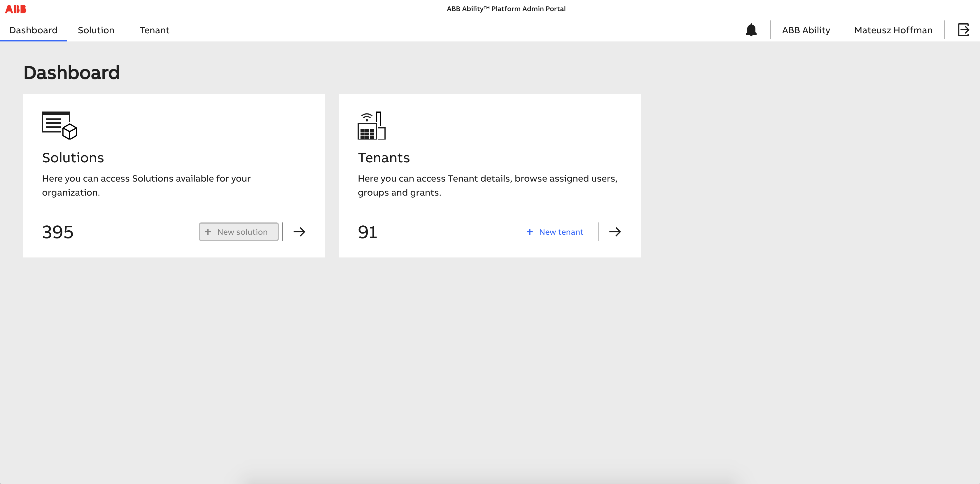Click Tenants description about users, groups, grants
This screenshot has height=484, width=980.
(x=487, y=185)
